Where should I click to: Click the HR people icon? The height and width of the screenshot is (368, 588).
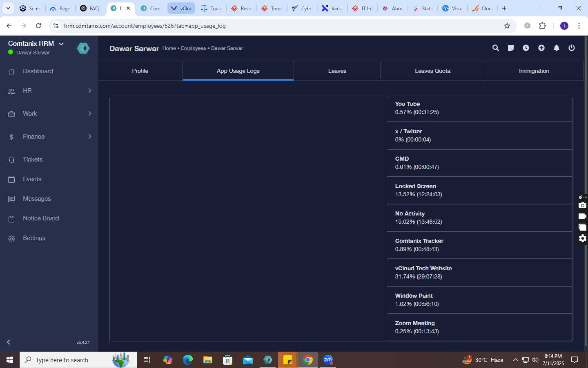pos(11,91)
